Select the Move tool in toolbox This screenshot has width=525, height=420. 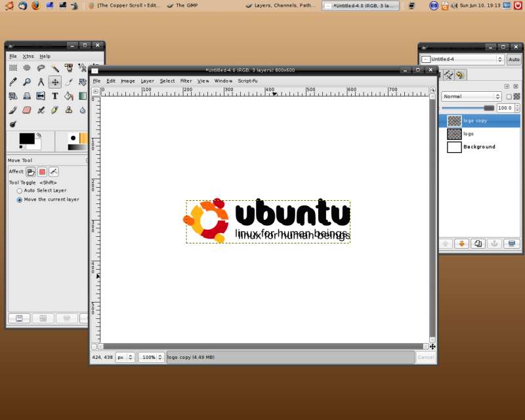(55, 82)
